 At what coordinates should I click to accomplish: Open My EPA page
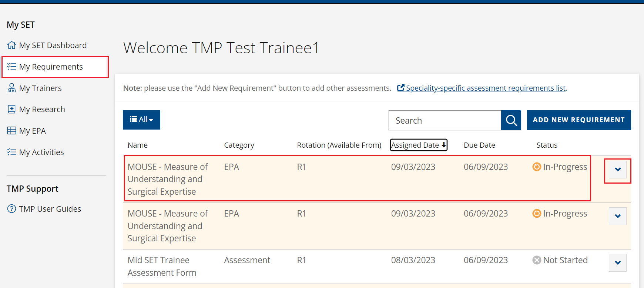click(x=33, y=131)
